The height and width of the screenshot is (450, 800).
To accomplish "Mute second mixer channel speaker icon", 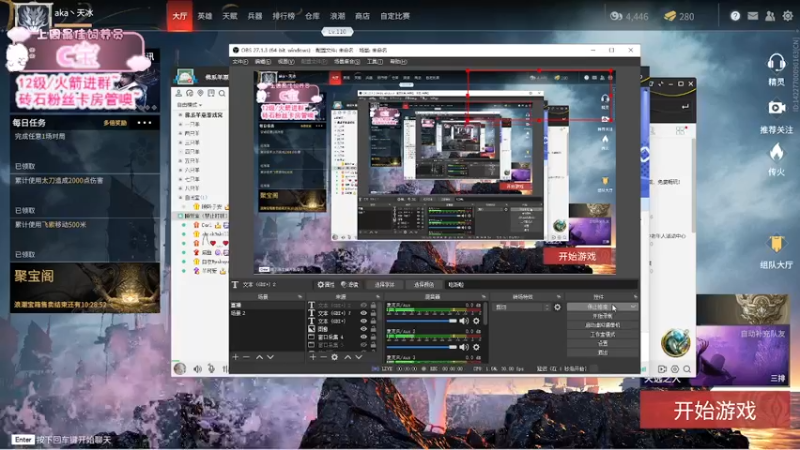I will (464, 347).
